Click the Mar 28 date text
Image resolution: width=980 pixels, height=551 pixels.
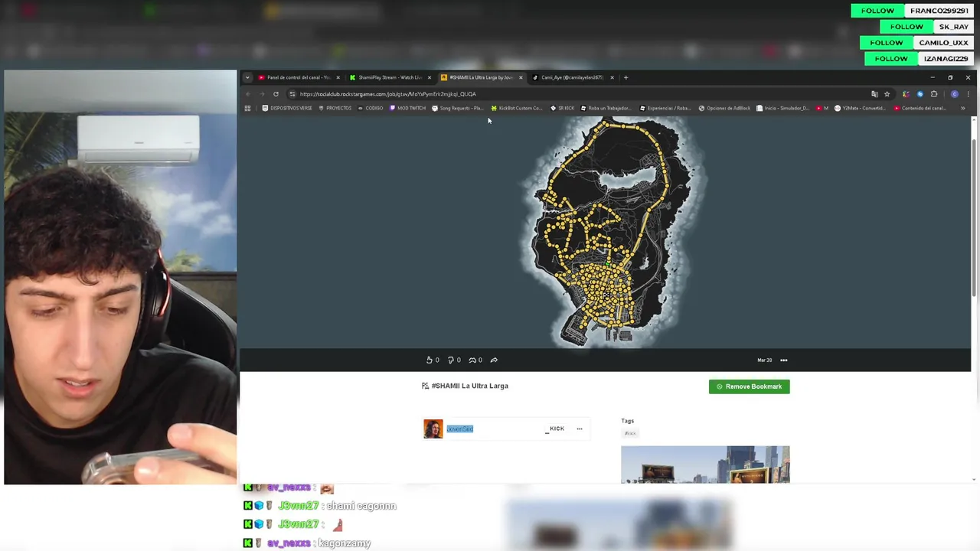click(x=764, y=360)
